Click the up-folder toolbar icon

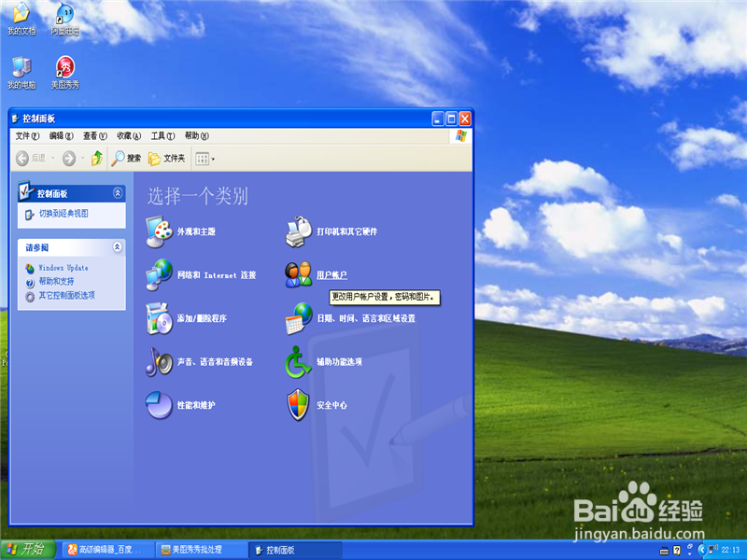tap(97, 158)
